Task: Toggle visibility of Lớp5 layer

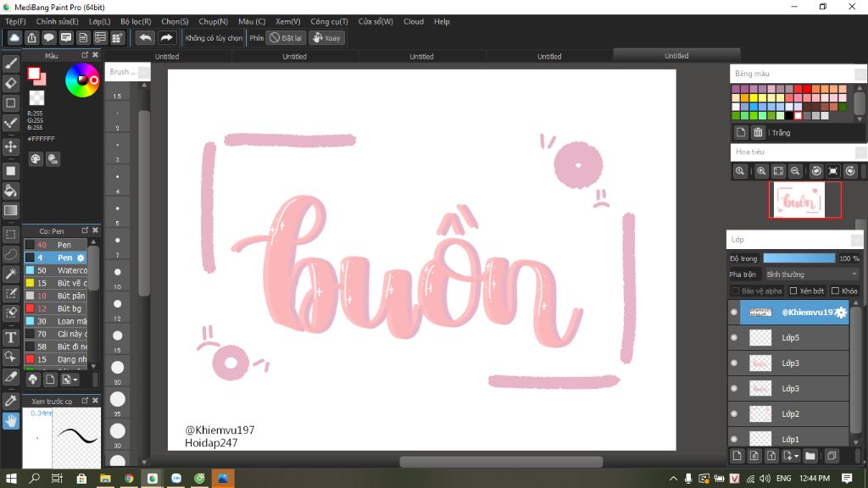Action: [734, 337]
